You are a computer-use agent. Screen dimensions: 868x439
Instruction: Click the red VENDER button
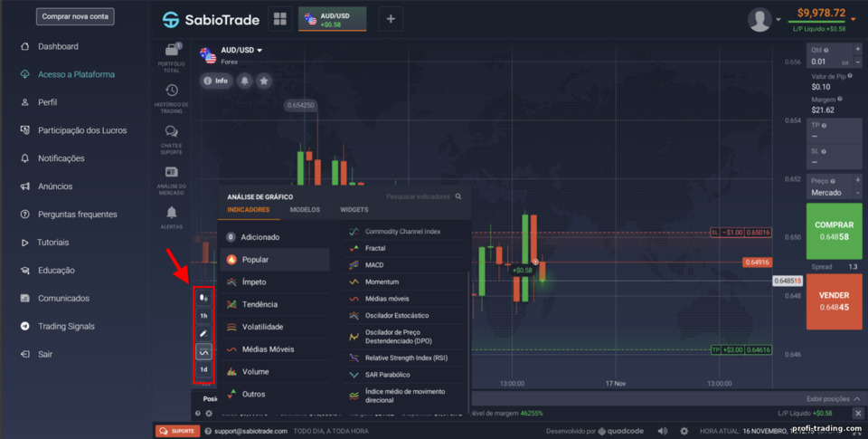tap(834, 301)
